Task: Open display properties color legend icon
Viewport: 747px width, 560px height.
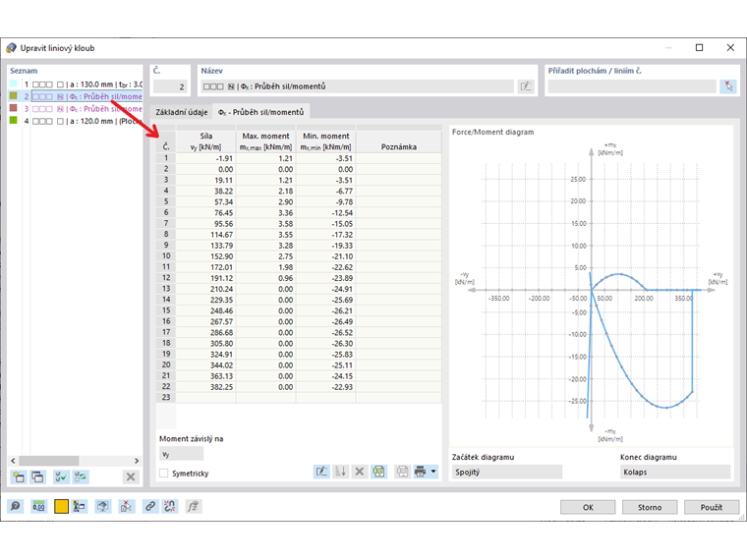Action: pos(79,506)
